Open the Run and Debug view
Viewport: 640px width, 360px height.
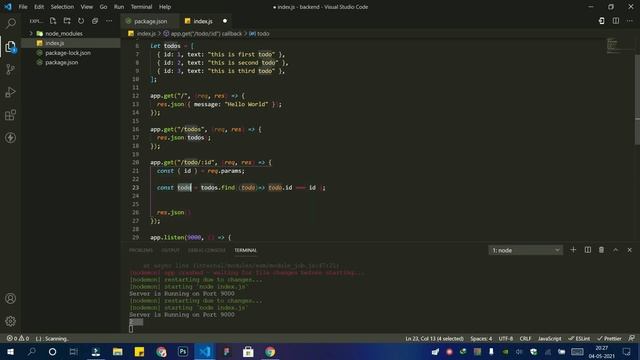11,92
